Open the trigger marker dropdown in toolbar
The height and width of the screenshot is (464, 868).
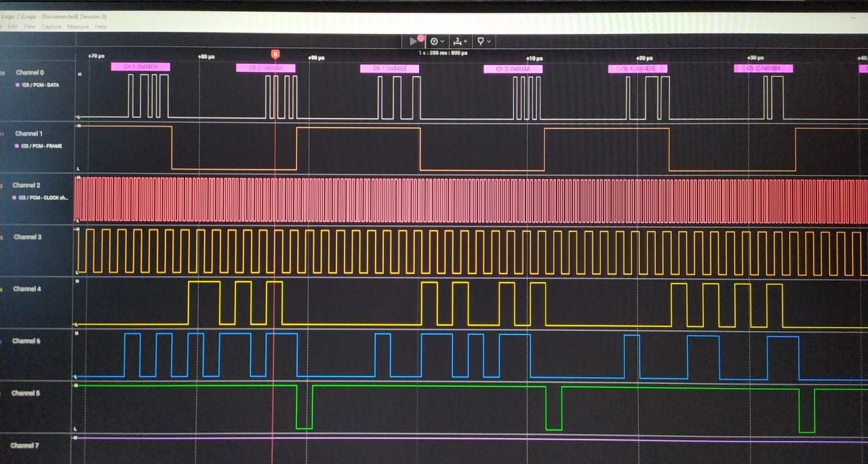click(x=484, y=41)
